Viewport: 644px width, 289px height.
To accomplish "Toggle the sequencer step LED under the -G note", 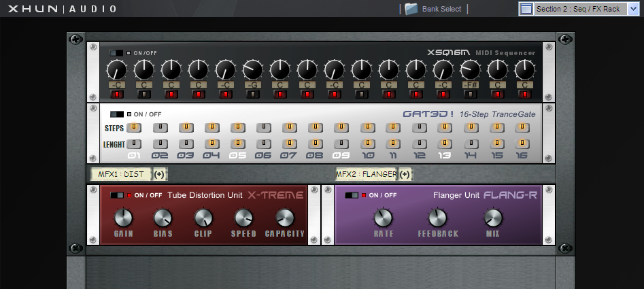I will tap(252, 95).
